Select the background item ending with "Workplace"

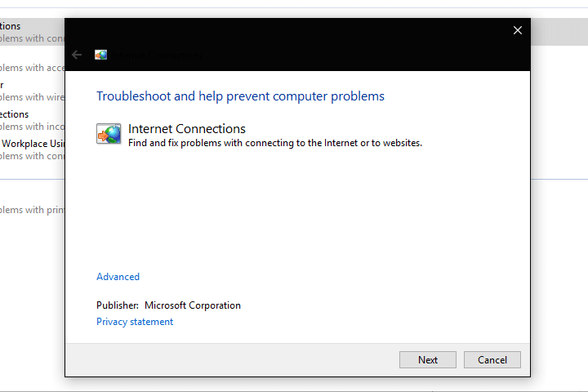[33, 144]
